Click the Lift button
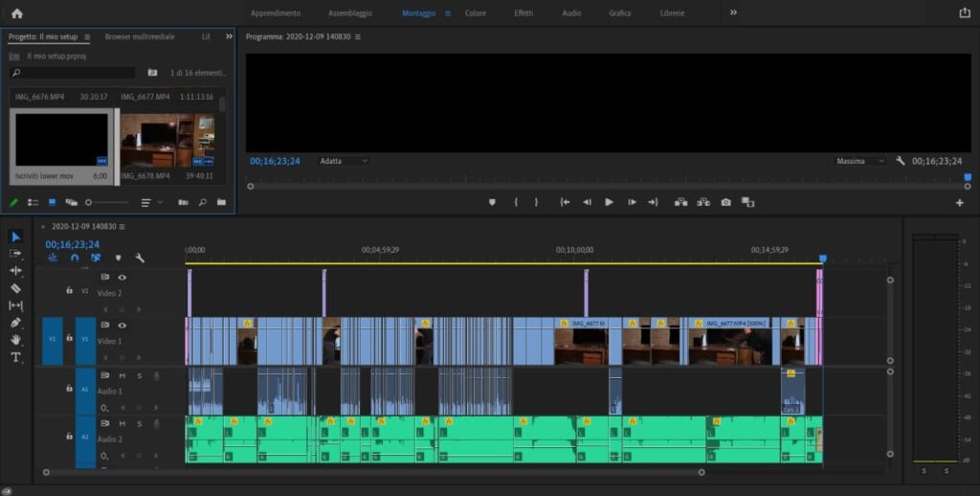The width and height of the screenshot is (980, 496). pos(680,202)
